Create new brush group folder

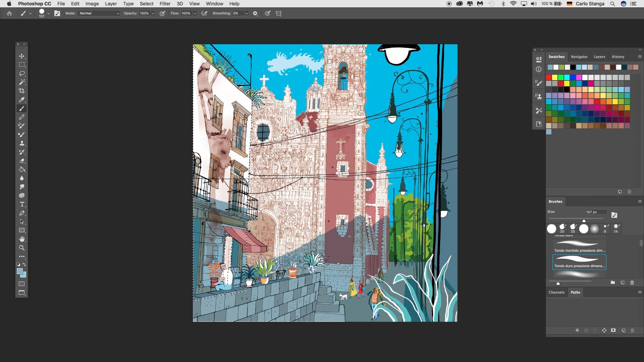coord(612,283)
